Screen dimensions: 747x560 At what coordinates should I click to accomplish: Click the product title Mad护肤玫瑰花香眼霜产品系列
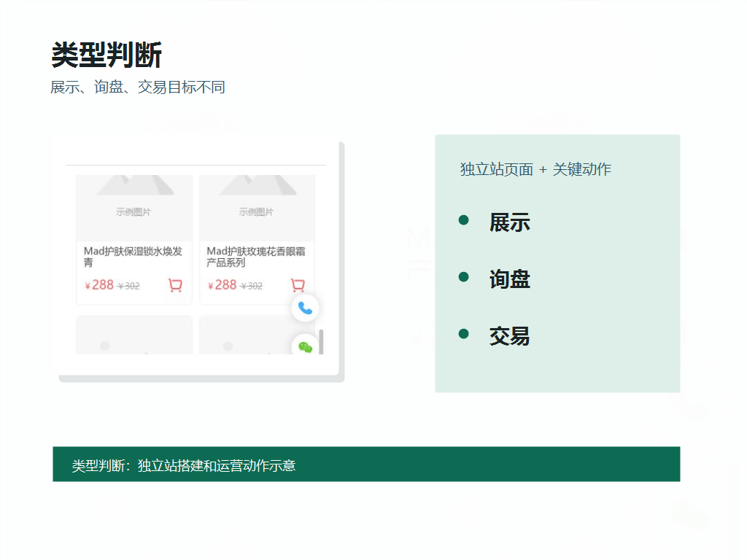click(256, 257)
